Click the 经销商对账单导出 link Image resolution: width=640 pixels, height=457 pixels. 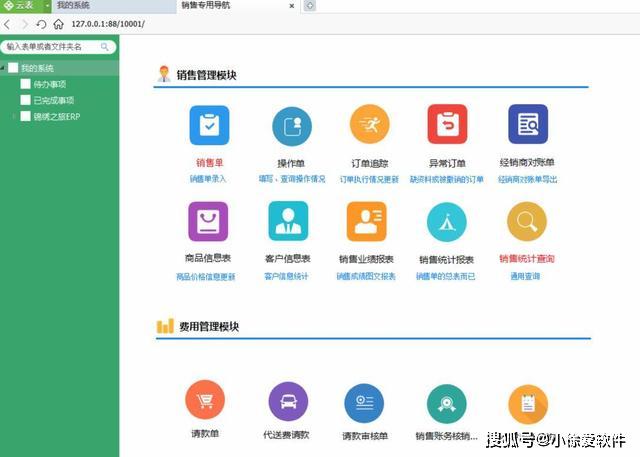coord(527,180)
